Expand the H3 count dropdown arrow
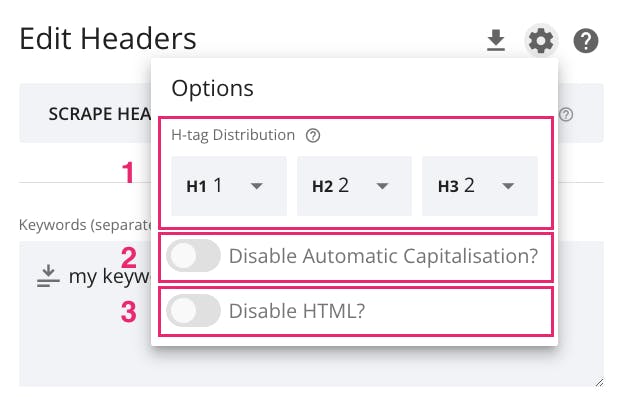This screenshot has width=622, height=397. point(508,186)
